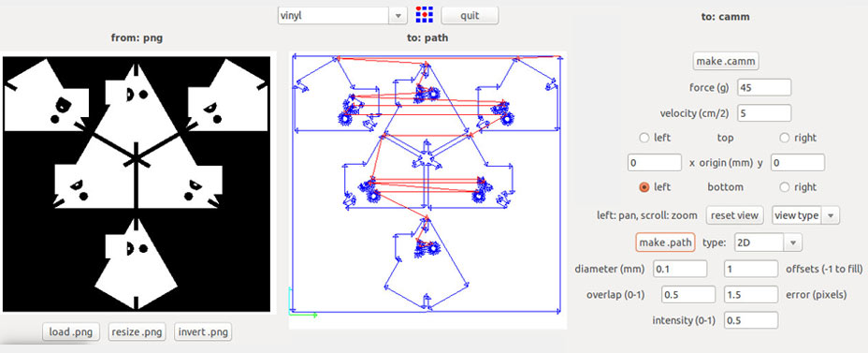Click the black and white PNG preview
Screen dimensions: 868x353
coord(137,184)
